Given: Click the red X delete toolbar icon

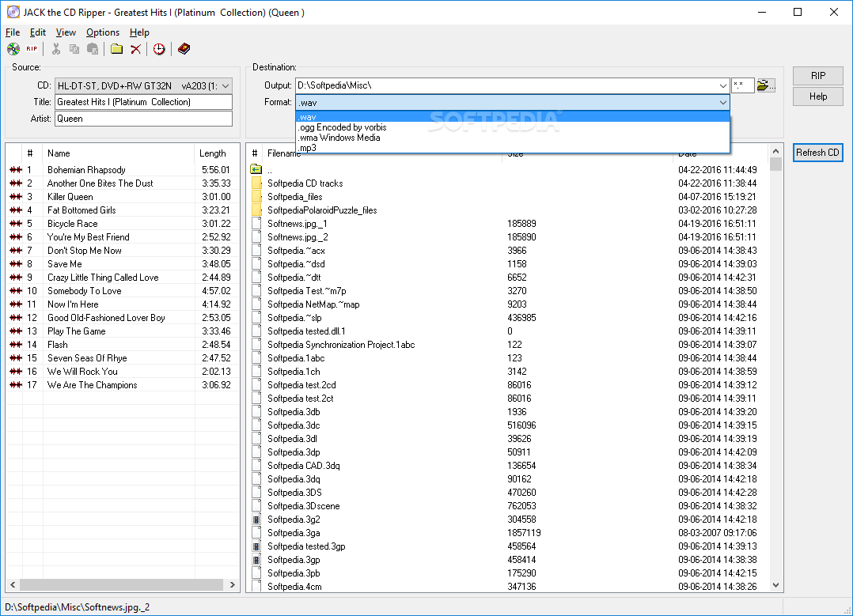Looking at the screenshot, I should click(136, 49).
